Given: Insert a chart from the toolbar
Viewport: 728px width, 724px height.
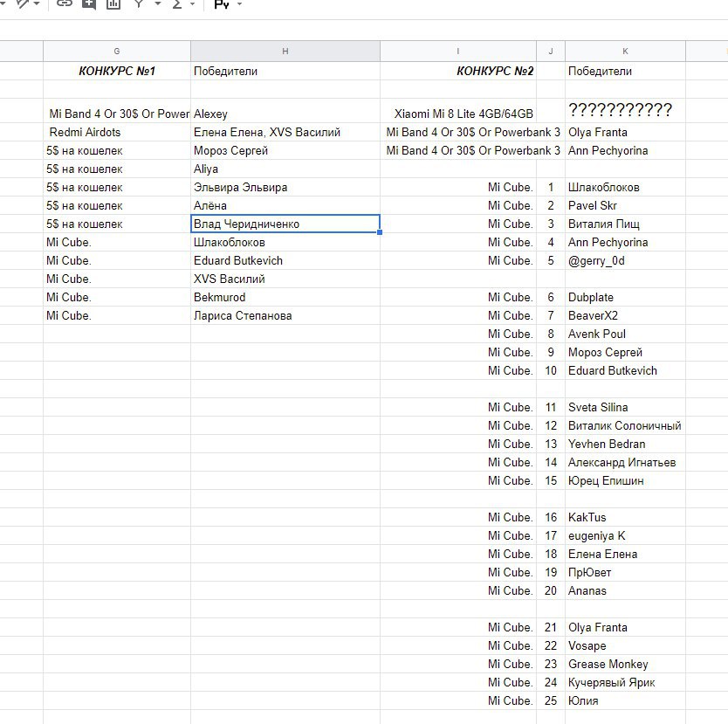Looking at the screenshot, I should [113, 3].
